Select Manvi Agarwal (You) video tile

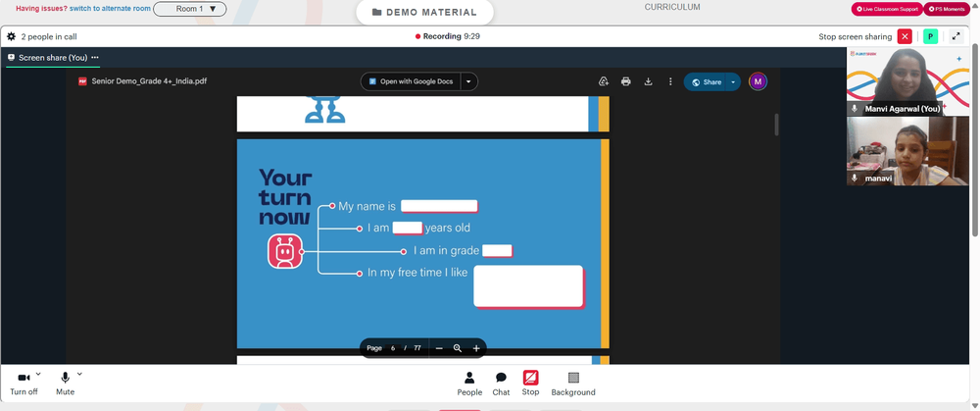tap(906, 82)
